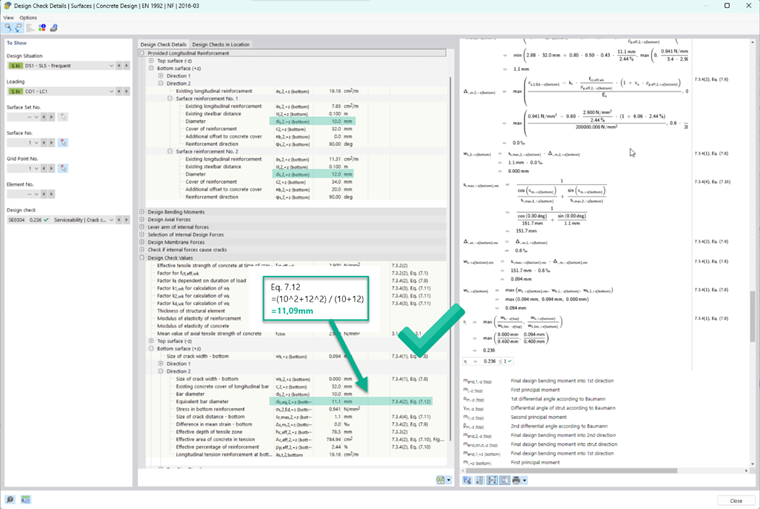760x509 pixels.
Task: Select Effective percentage of reinforcement row
Action: tap(296, 447)
